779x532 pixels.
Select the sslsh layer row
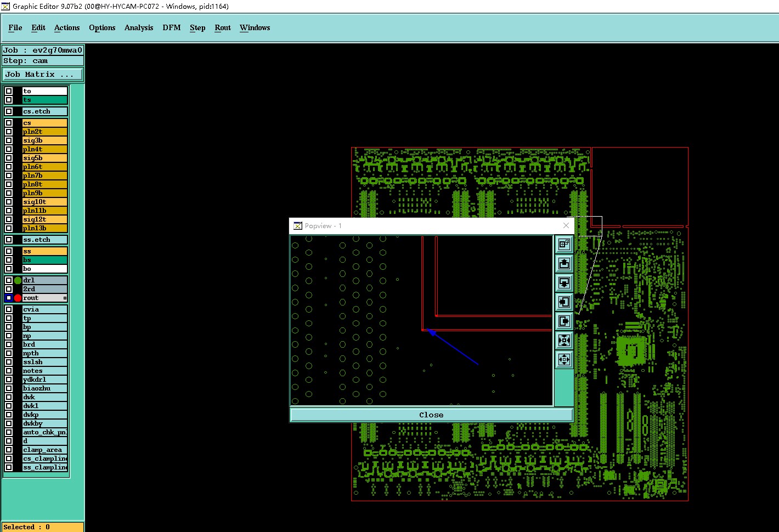pyautogui.click(x=45, y=362)
